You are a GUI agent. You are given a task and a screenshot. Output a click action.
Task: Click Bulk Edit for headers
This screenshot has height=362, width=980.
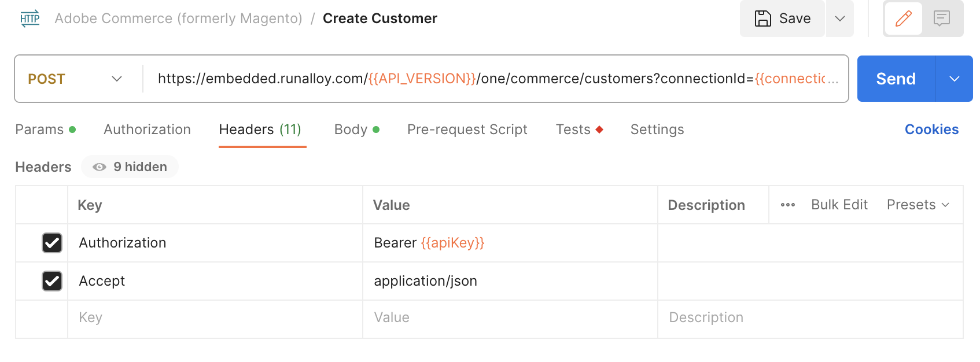coord(839,205)
